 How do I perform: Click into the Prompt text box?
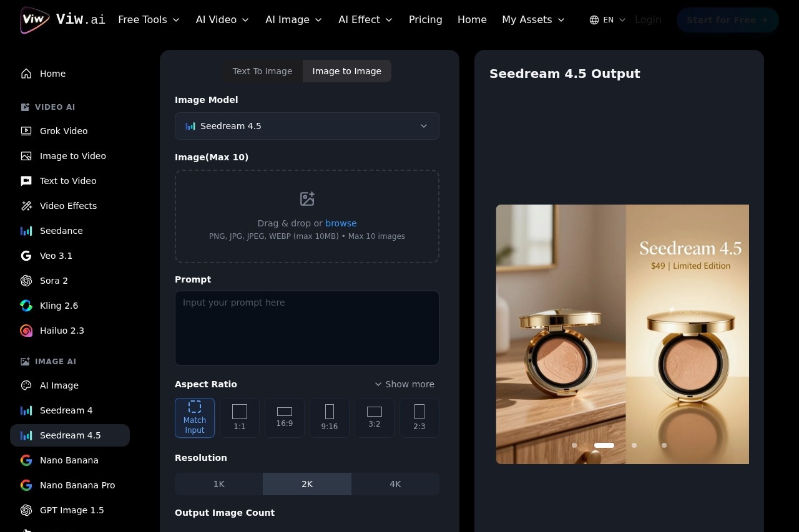coord(307,327)
